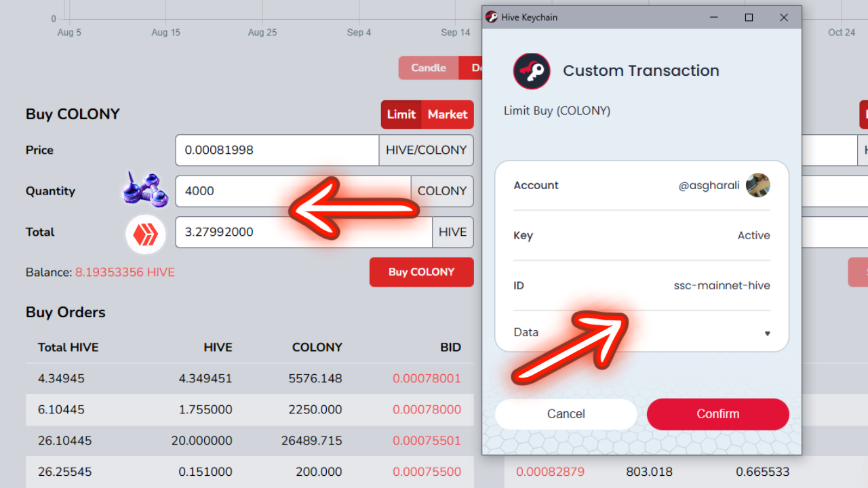
Task: Click the Total HIVE value 6.10445
Action: (61, 409)
